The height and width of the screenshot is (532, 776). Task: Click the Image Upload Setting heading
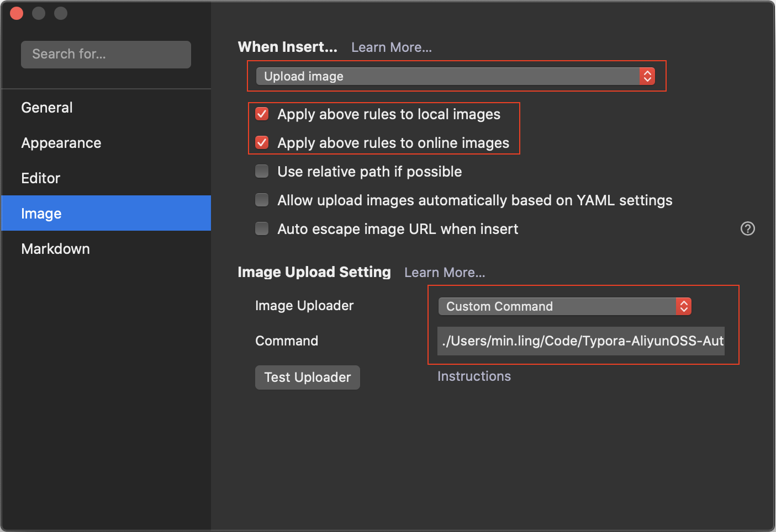click(314, 272)
